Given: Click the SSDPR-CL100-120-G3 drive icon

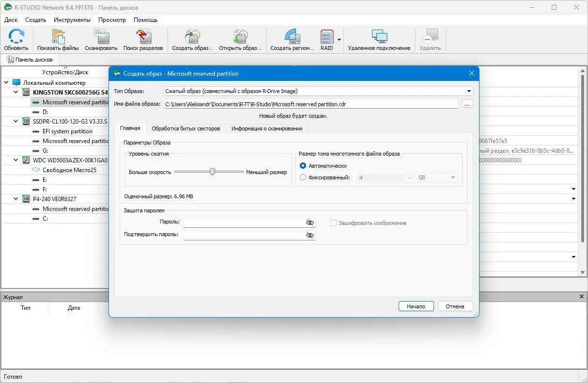Looking at the screenshot, I should pyautogui.click(x=26, y=121).
